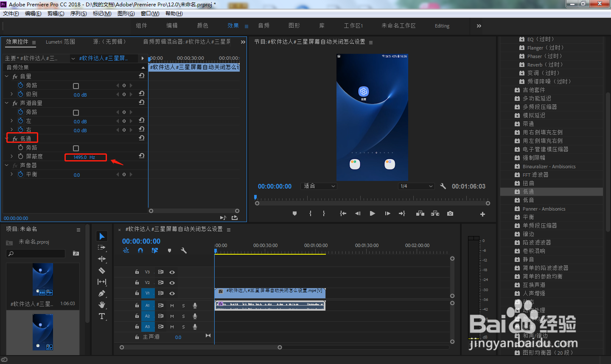The height and width of the screenshot is (364, 611).
Task: Open the Program monitor button editor plus
Action: pyautogui.click(x=482, y=214)
